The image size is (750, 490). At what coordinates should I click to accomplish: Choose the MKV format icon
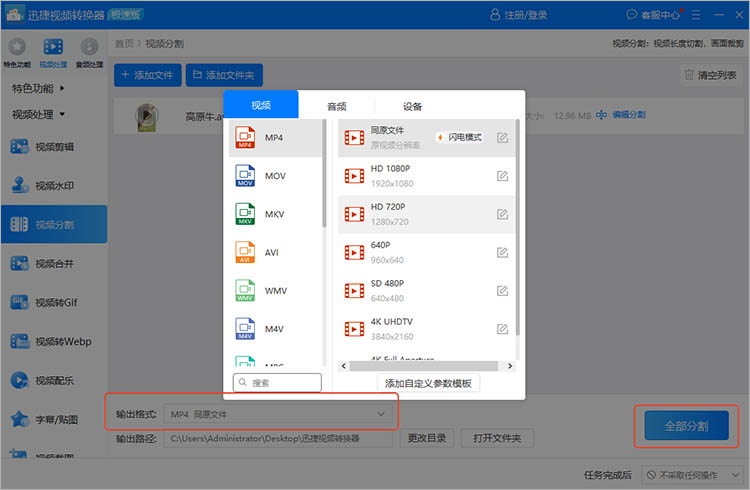tap(245, 214)
